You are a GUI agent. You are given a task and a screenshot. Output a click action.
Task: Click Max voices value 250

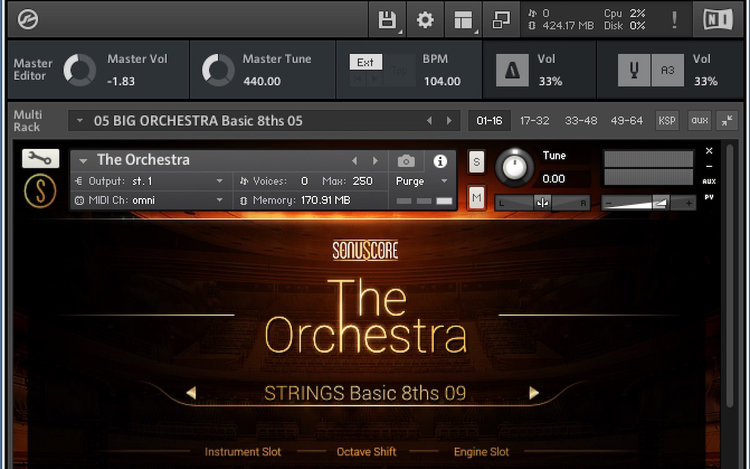pos(362,181)
